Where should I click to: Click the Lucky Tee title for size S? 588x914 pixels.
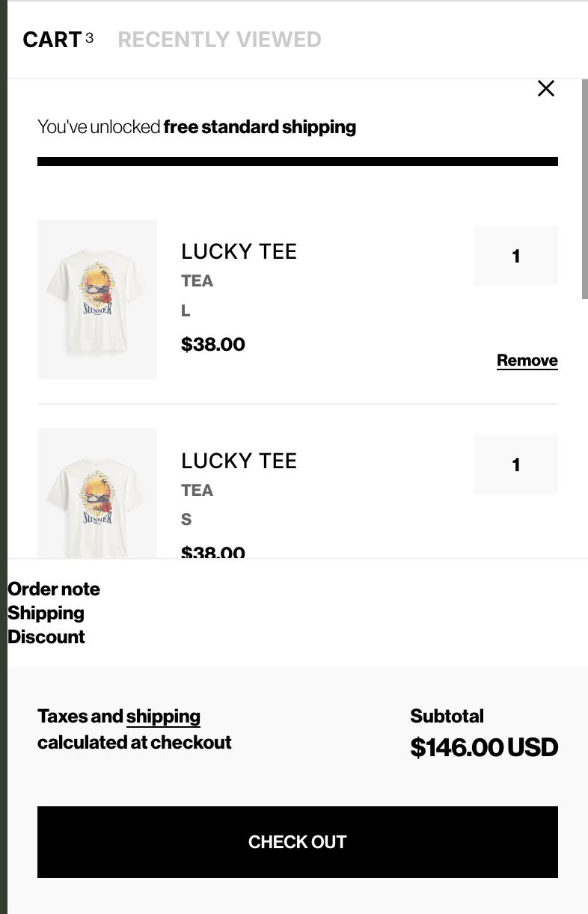[x=239, y=461]
